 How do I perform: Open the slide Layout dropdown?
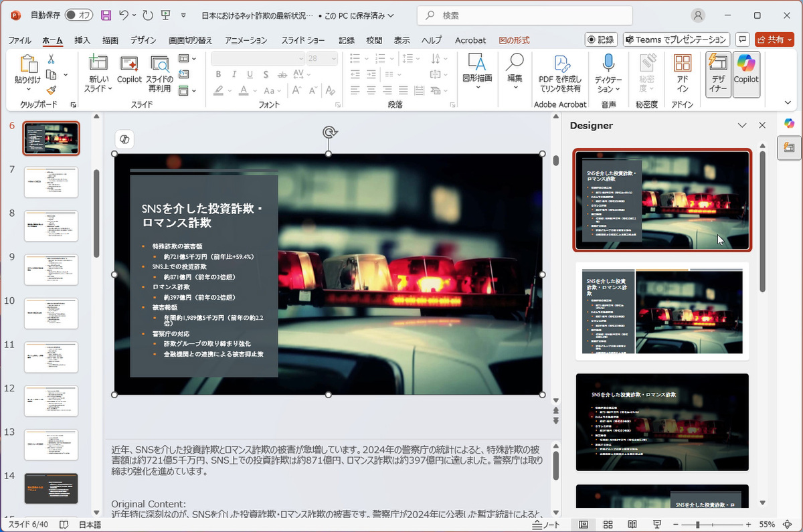pos(187,58)
